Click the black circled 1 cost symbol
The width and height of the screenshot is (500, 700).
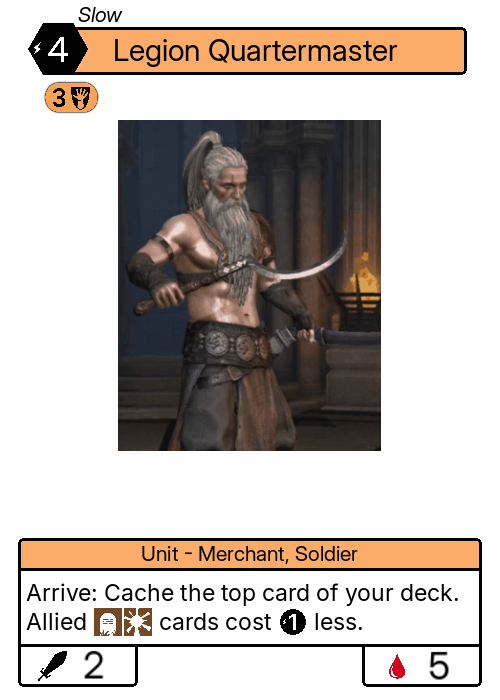(293, 622)
